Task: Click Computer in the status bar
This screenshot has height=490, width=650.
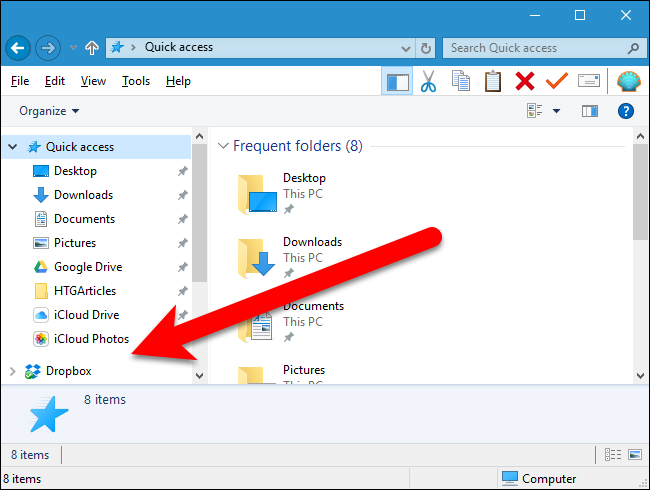Action: pos(539,478)
